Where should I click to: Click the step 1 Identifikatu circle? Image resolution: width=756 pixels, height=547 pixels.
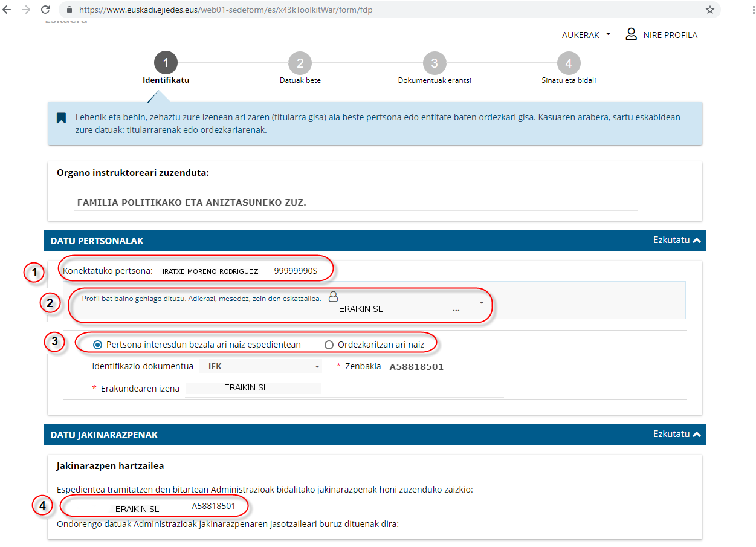click(166, 63)
